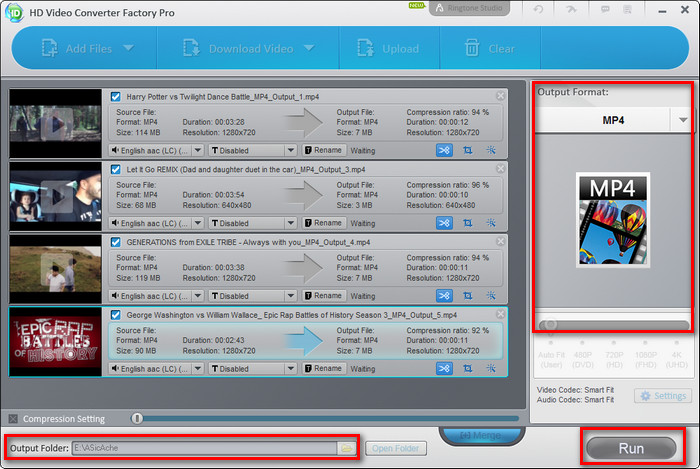Expand audio track dropdown for George Washington video
Image resolution: width=700 pixels, height=469 pixels.
pyautogui.click(x=198, y=369)
